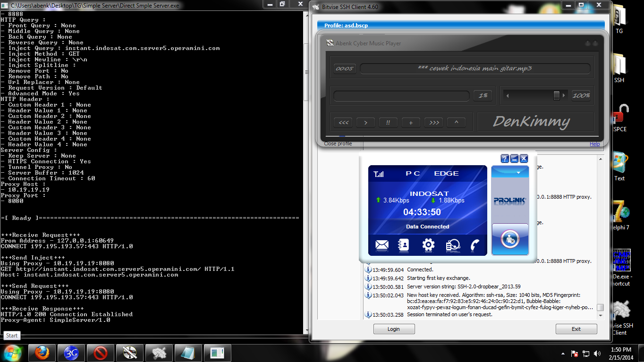Open the messages envelope icon in Prolink dialer
The height and width of the screenshot is (362, 644).
point(381,244)
